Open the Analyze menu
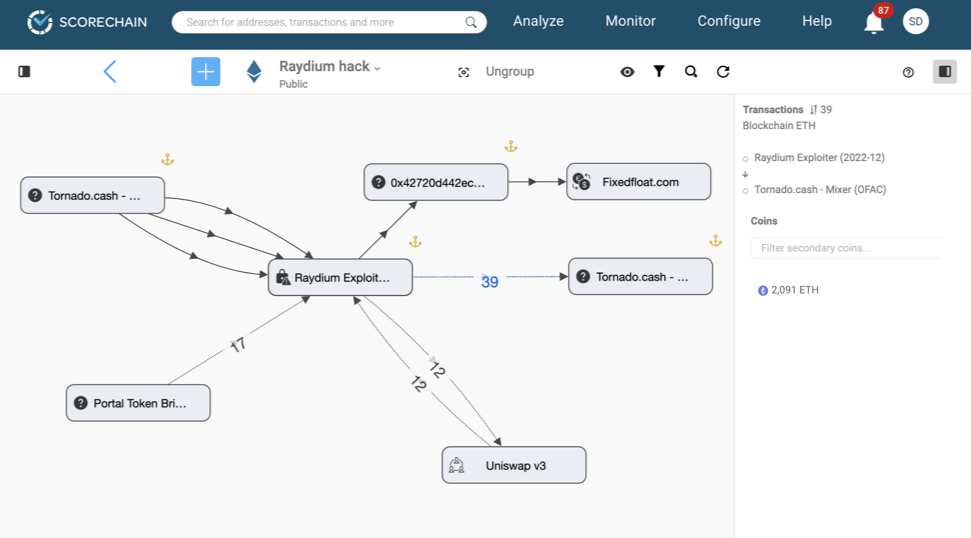 pos(538,21)
